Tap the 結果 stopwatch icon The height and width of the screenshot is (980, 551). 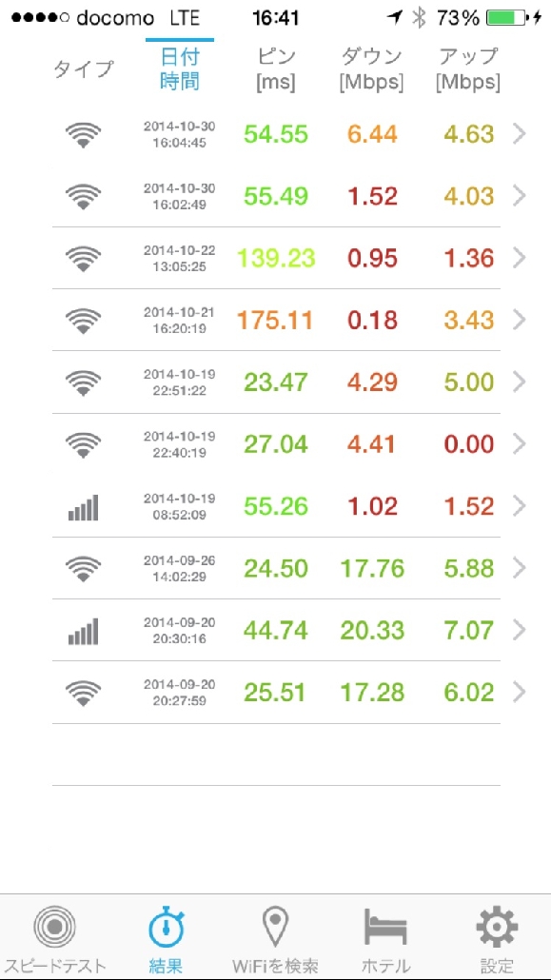pyautogui.click(x=166, y=928)
